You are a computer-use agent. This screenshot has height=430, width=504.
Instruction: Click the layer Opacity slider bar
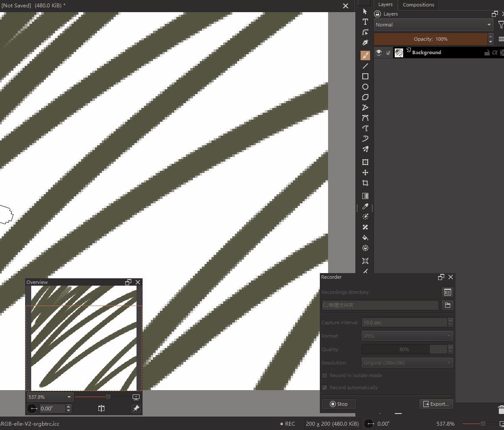click(430, 39)
